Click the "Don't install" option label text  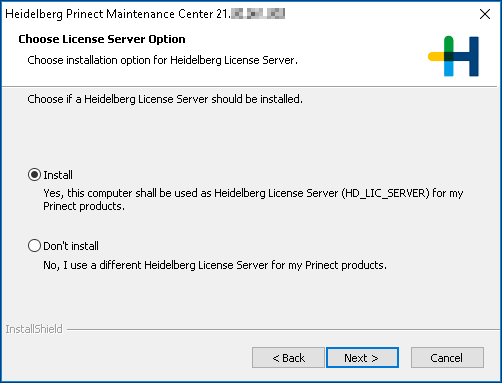point(71,246)
